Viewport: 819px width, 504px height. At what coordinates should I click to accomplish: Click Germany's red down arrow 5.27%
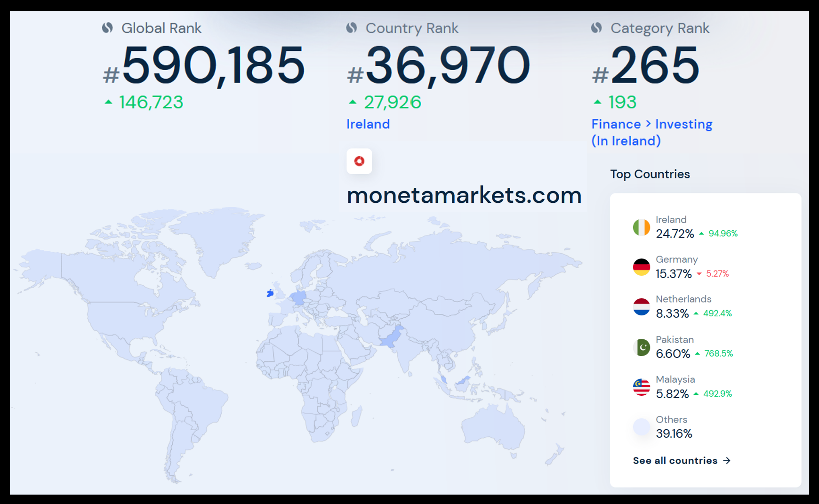[699, 274]
